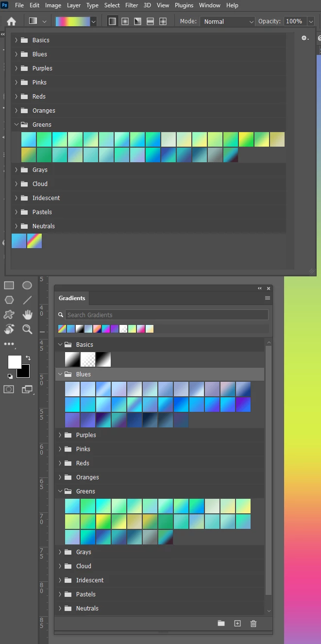Image resolution: width=321 pixels, height=644 pixels.
Task: Open the Image menu
Action: click(x=53, y=5)
